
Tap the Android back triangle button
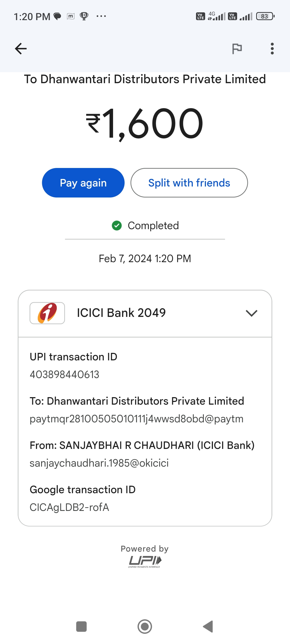point(208,627)
